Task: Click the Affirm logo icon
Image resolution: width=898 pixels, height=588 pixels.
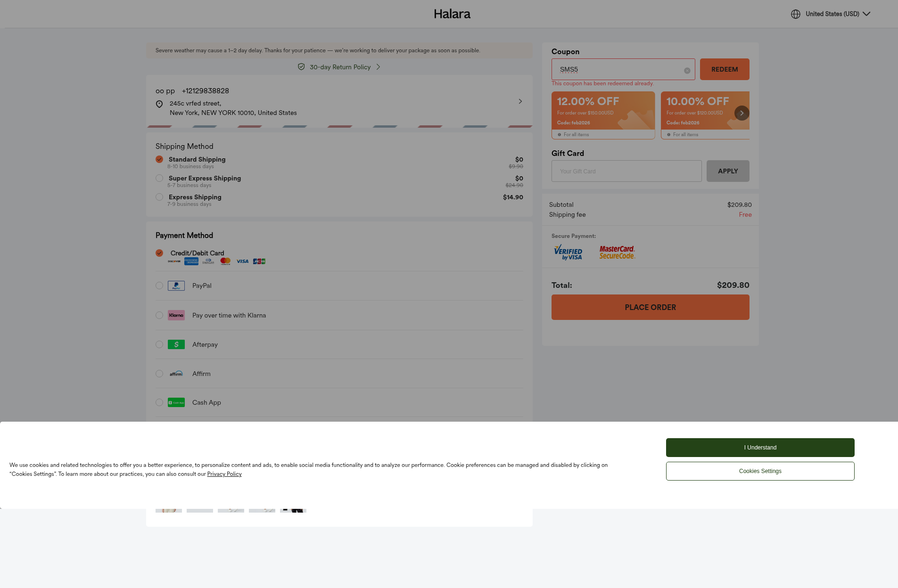Action: 176,374
